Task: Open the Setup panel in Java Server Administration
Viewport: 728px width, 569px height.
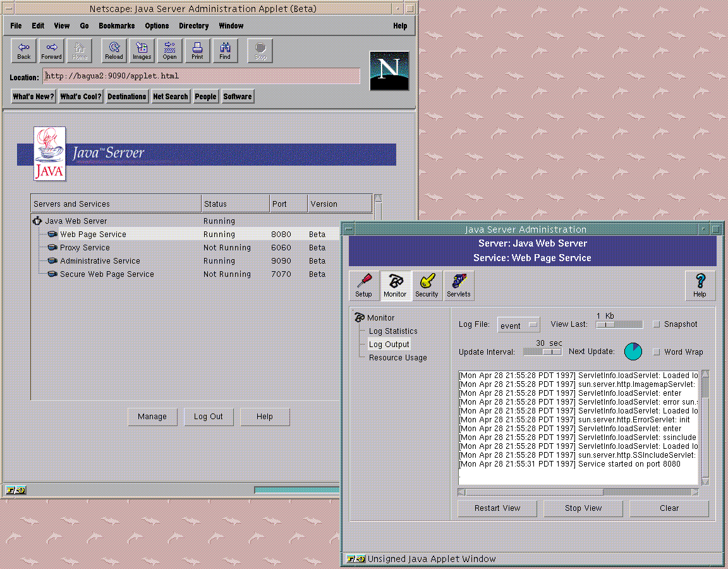Action: click(364, 285)
